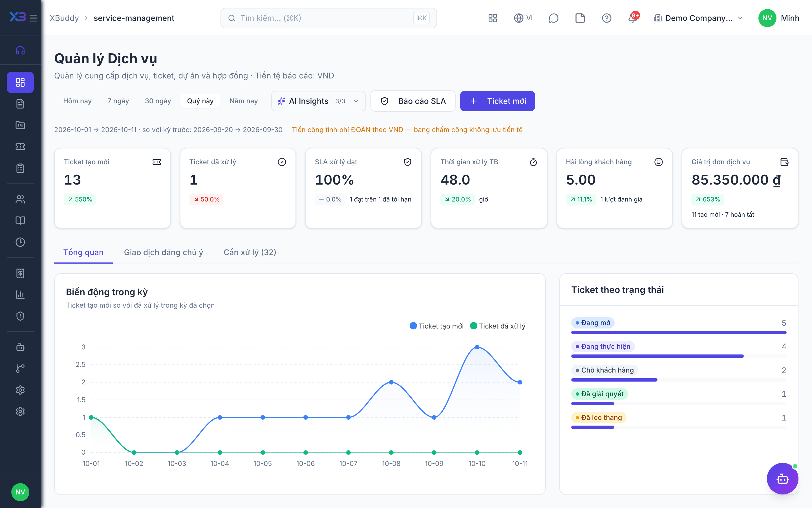Open the apps grid icon in top bar

(493, 18)
